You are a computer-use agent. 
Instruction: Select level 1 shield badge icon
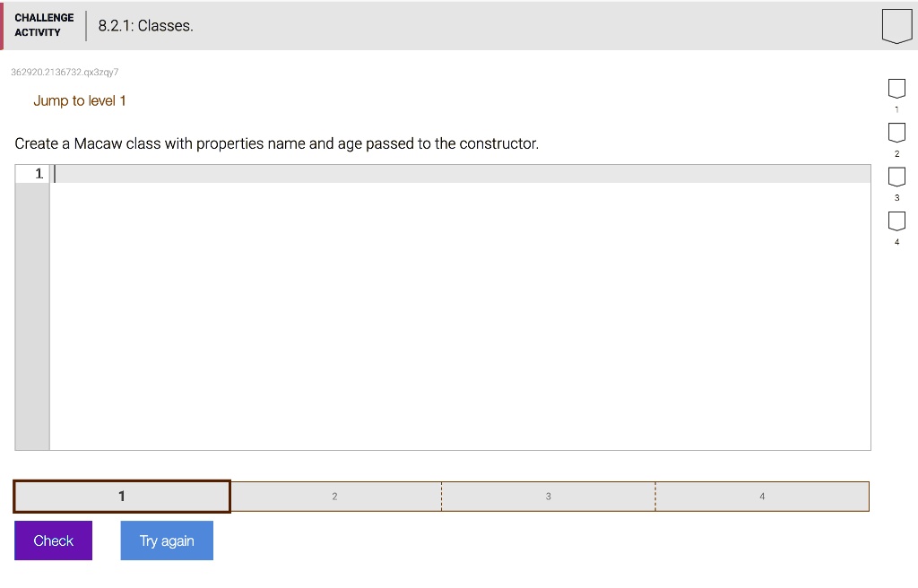coord(896,89)
